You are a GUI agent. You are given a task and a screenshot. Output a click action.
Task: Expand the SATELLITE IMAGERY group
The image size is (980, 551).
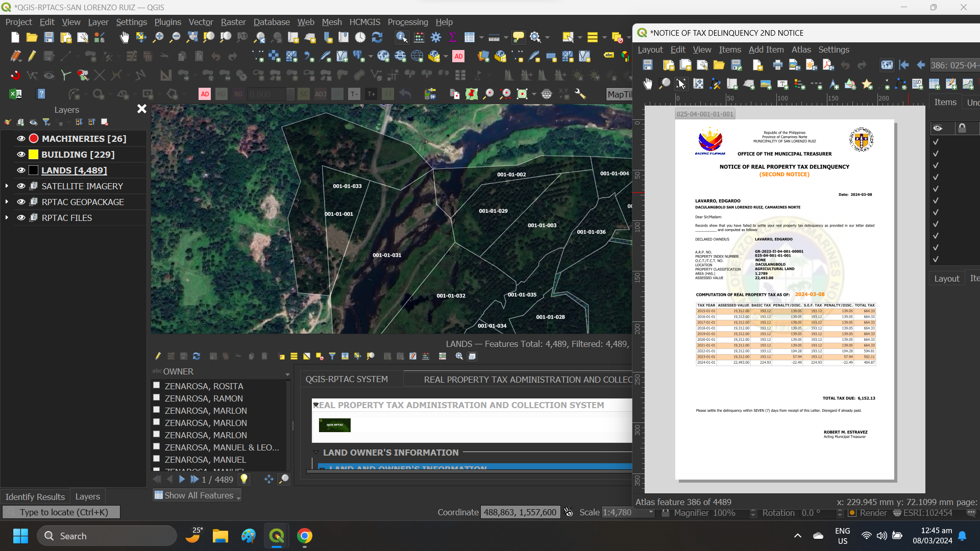click(7, 186)
